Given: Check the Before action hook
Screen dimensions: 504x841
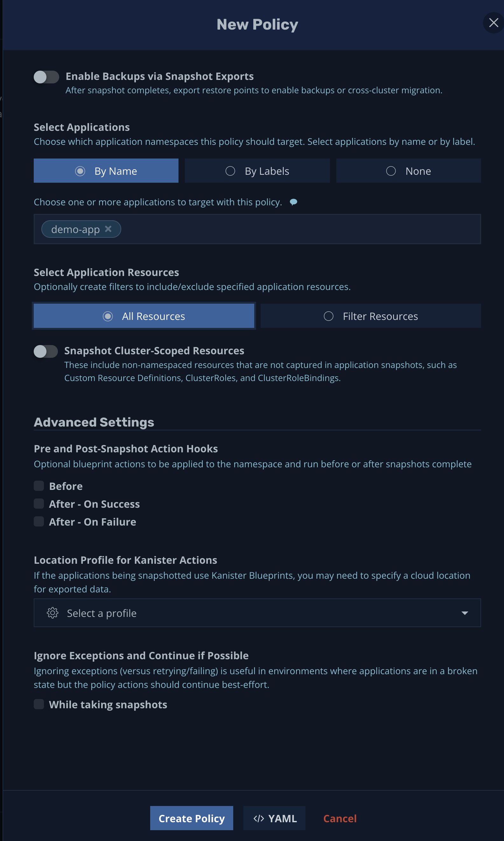Looking at the screenshot, I should coord(39,486).
